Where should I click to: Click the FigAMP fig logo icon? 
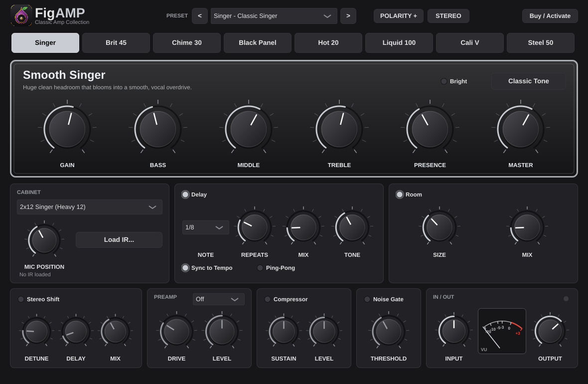[x=21, y=15]
